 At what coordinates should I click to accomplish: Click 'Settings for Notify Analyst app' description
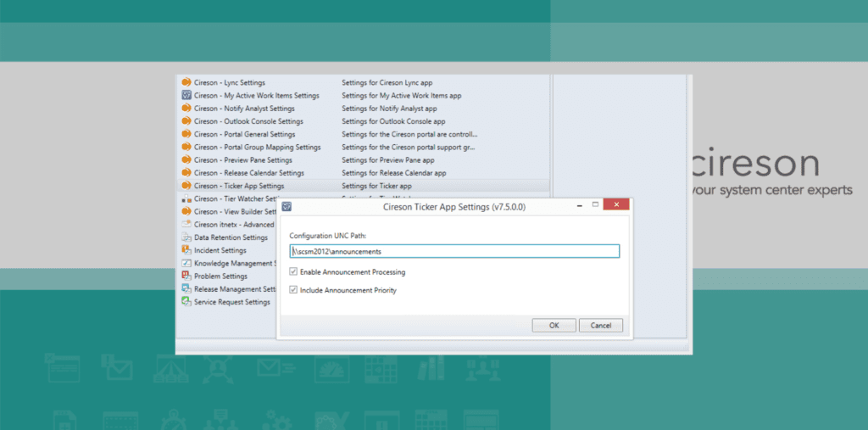(389, 108)
